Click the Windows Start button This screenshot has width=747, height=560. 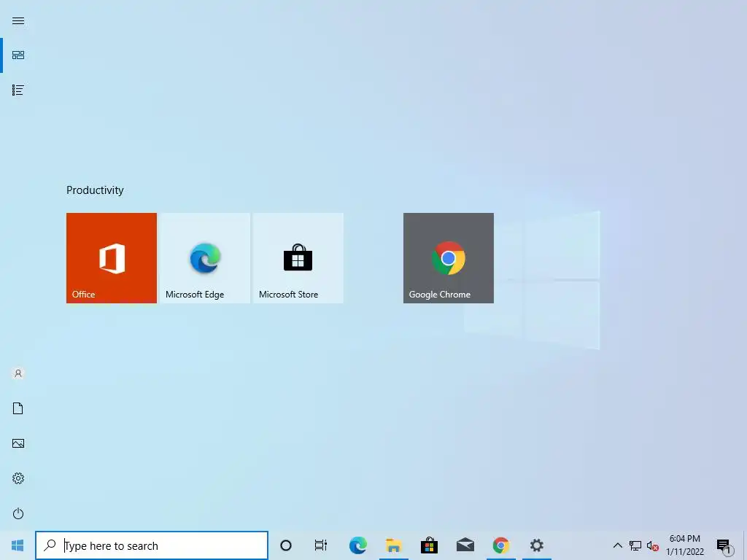coord(18,545)
